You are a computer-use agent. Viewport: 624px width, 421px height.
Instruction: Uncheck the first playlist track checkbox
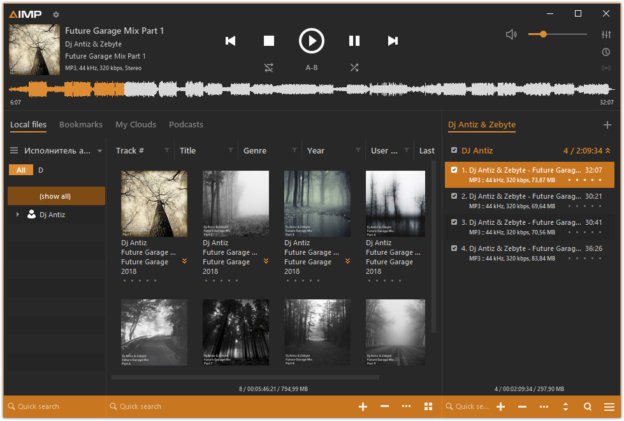pos(454,170)
